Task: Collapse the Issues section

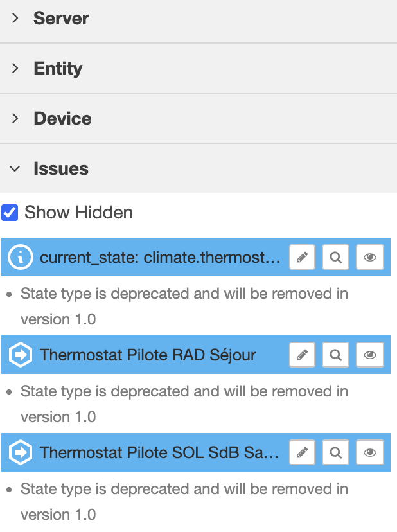Action: (61, 169)
